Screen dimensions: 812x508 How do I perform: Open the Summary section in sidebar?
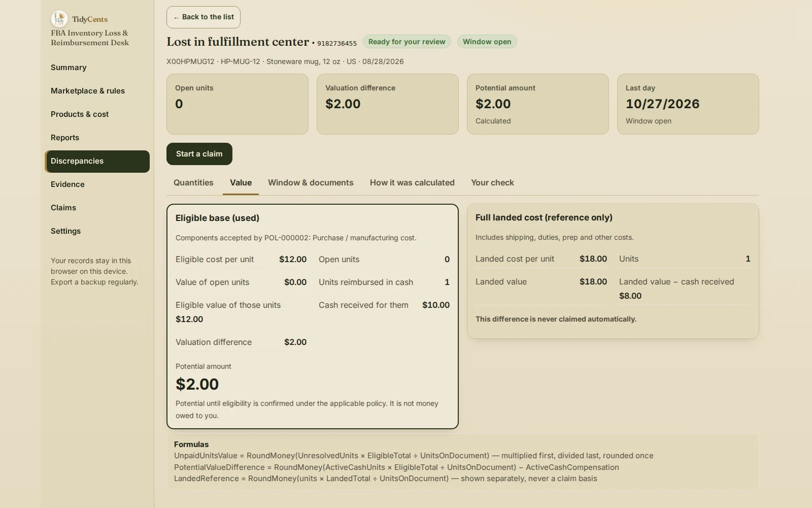[97, 68]
